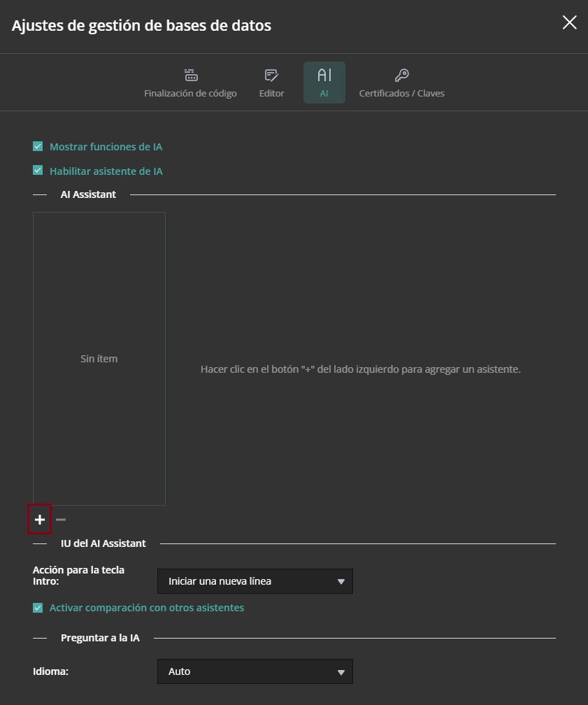Switch to the Finalización de código tab
588x705 pixels.
tap(190, 82)
